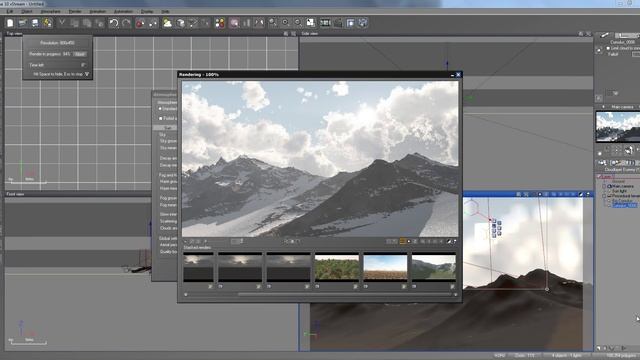Image resolution: width=640 pixels, height=360 pixels.
Task: Click the first dark sky stacked render thumbnail
Action: point(198,267)
